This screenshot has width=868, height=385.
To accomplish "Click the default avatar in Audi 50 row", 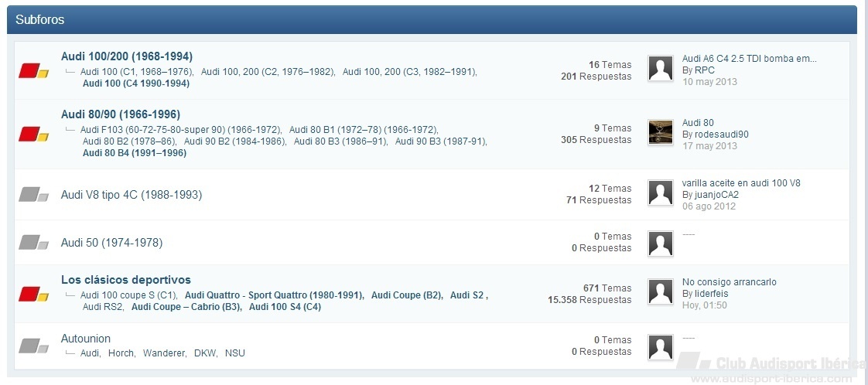I will pos(661,244).
